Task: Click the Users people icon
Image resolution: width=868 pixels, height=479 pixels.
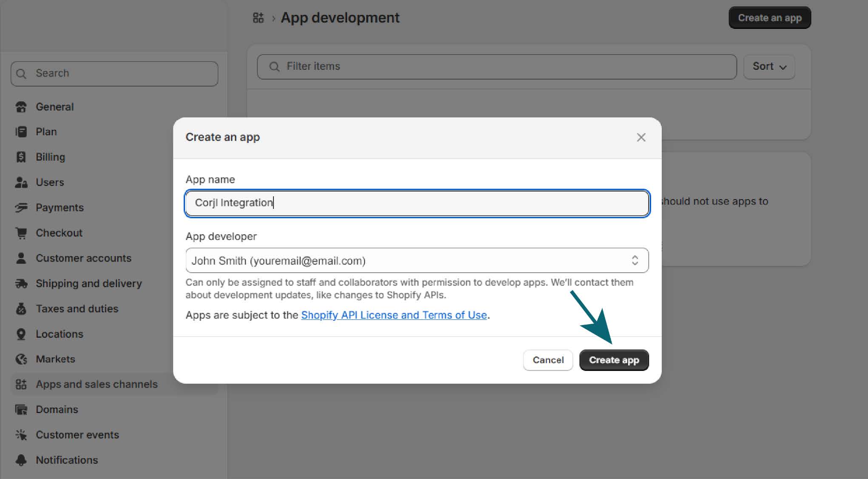Action: [21, 182]
